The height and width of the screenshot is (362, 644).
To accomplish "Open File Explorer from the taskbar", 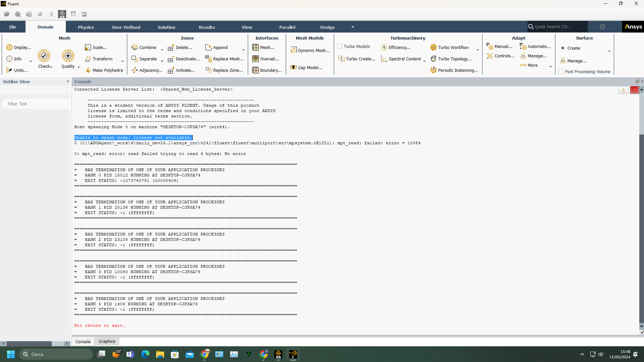I will [160, 354].
